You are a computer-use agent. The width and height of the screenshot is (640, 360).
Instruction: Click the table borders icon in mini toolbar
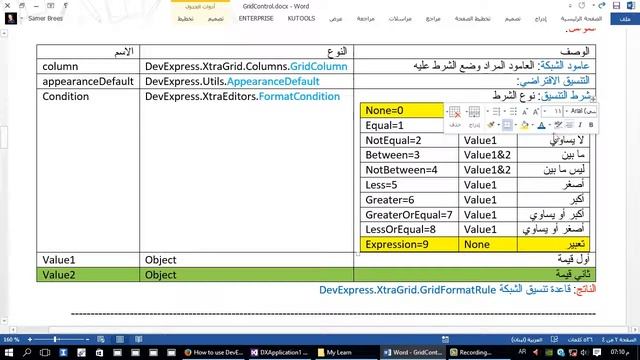[507, 125]
